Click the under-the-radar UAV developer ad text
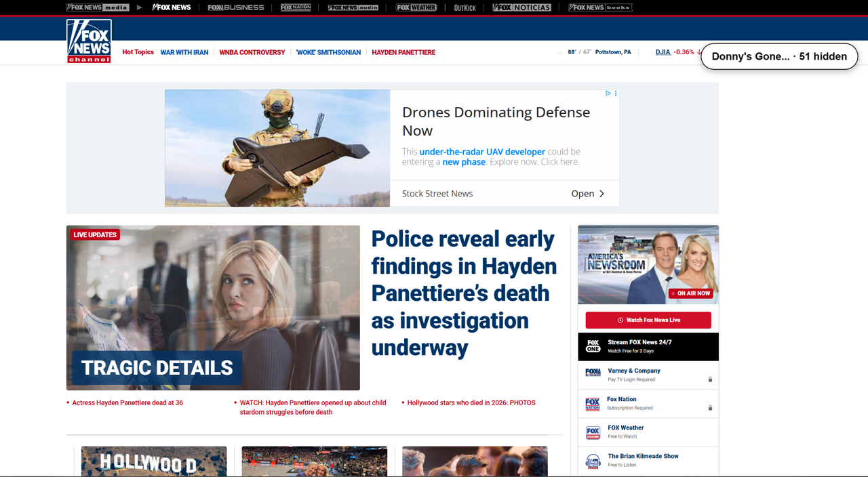The image size is (868, 477). pyautogui.click(x=482, y=152)
